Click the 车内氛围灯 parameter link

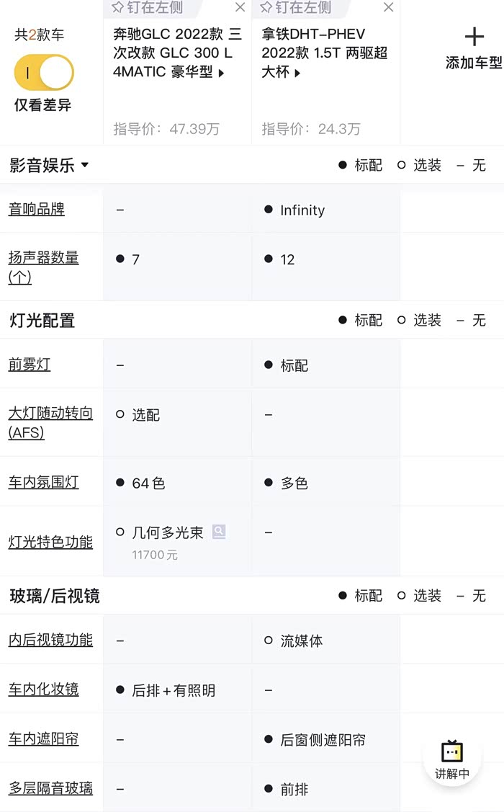coord(44,482)
